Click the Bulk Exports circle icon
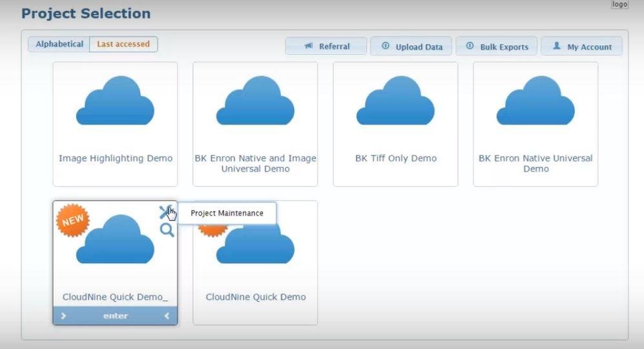This screenshot has width=644, height=349. [470, 46]
